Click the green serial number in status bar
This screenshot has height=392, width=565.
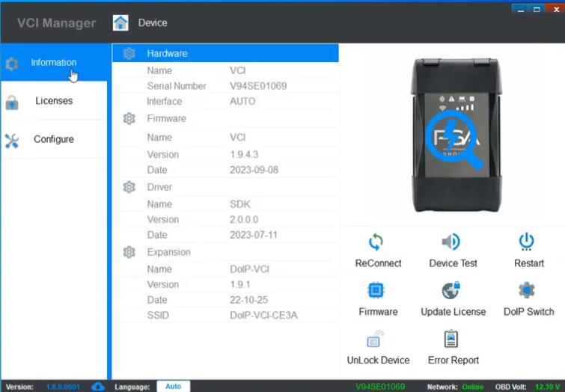pos(380,387)
